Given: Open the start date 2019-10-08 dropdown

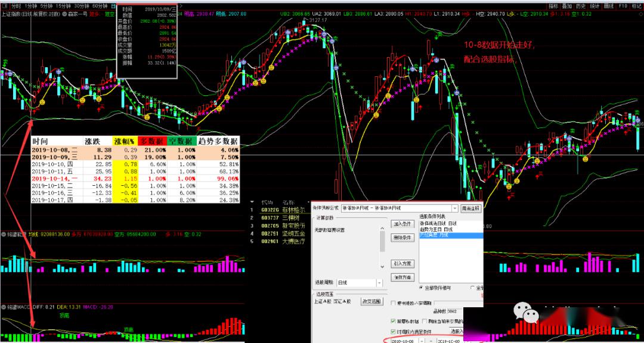Looking at the screenshot, I should (422, 341).
